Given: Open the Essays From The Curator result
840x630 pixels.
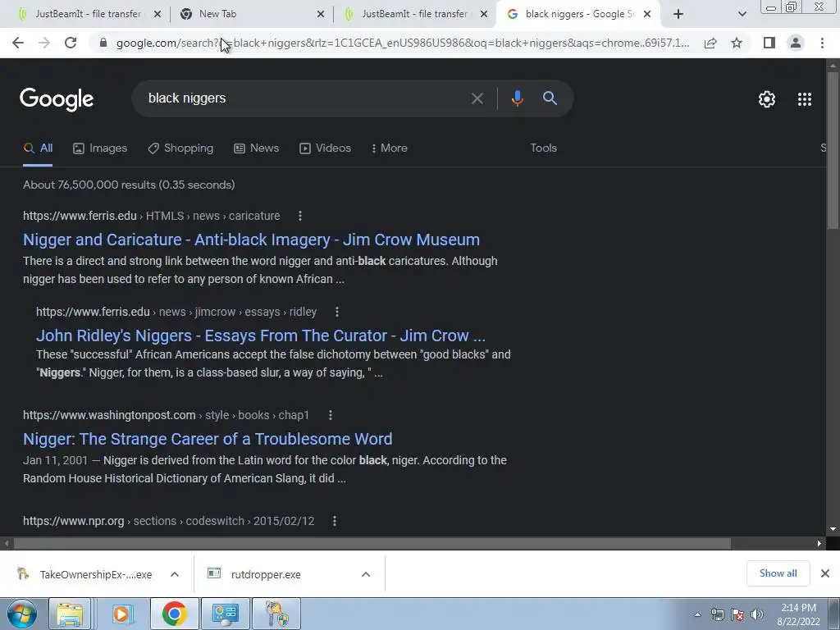Looking at the screenshot, I should tap(260, 336).
